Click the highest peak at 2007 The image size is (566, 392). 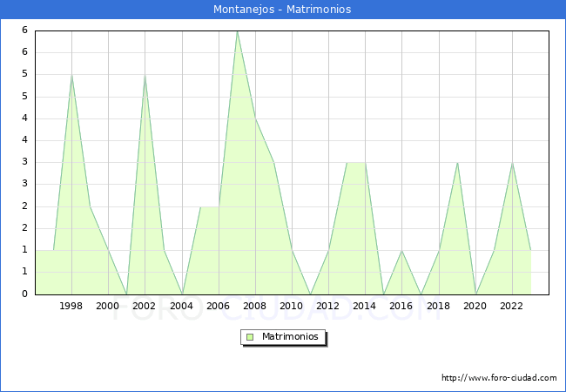(x=237, y=31)
